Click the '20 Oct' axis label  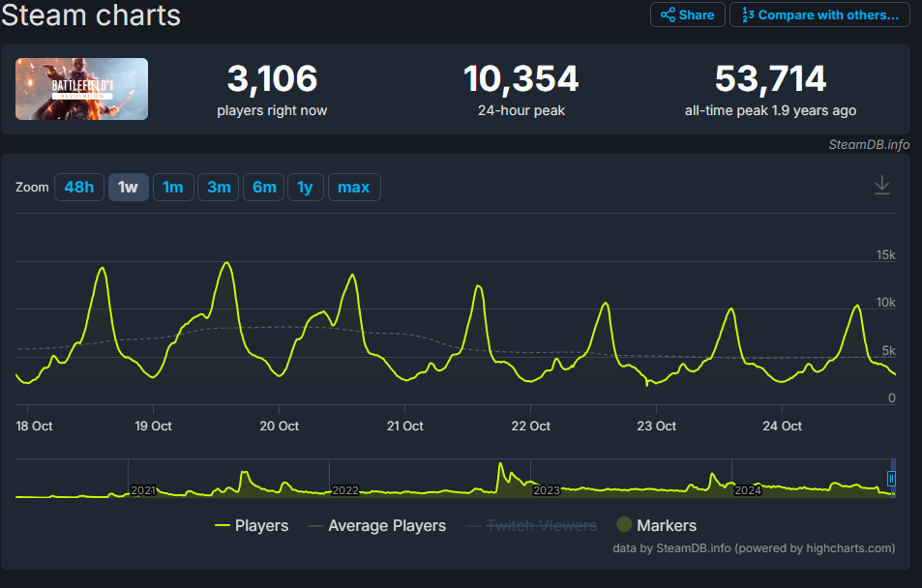point(280,426)
